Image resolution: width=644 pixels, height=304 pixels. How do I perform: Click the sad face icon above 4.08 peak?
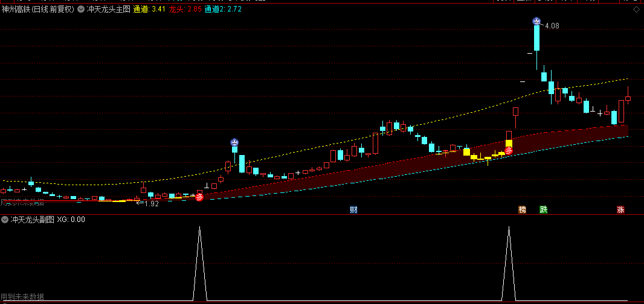(x=536, y=21)
